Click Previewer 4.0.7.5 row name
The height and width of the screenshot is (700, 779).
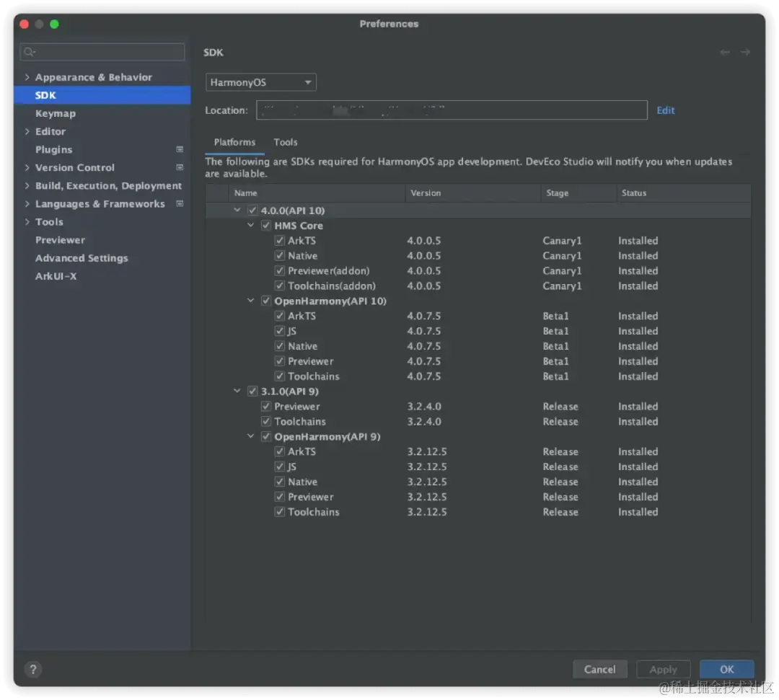(310, 361)
